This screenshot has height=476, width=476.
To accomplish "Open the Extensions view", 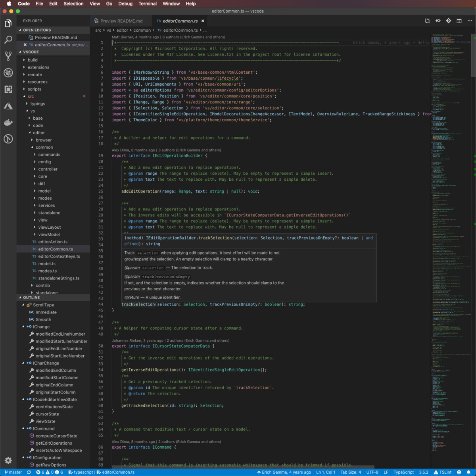I will (x=8, y=89).
